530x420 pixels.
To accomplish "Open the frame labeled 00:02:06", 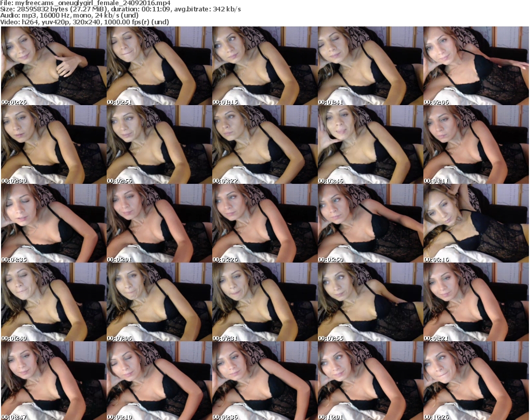I will (476, 66).
